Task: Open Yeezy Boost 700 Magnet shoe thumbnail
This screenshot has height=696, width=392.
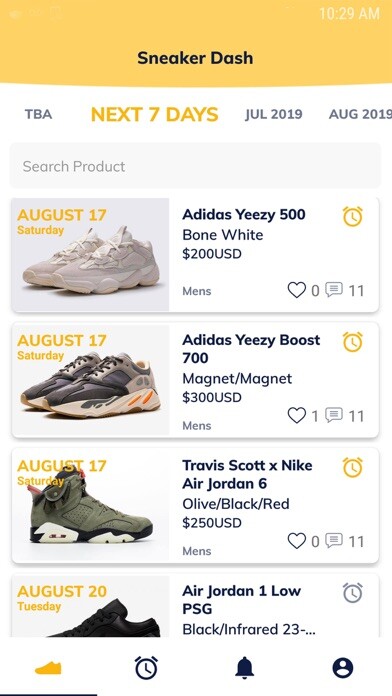Action: click(x=91, y=380)
